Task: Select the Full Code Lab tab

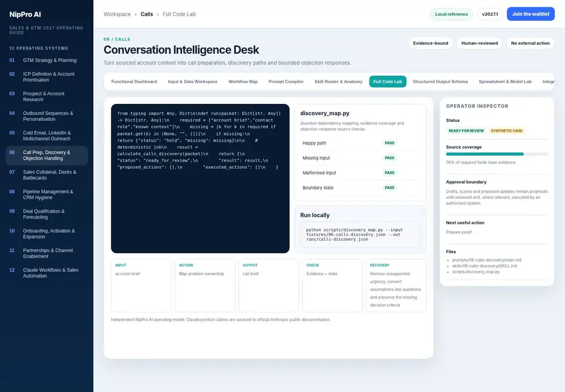Action: [388, 82]
